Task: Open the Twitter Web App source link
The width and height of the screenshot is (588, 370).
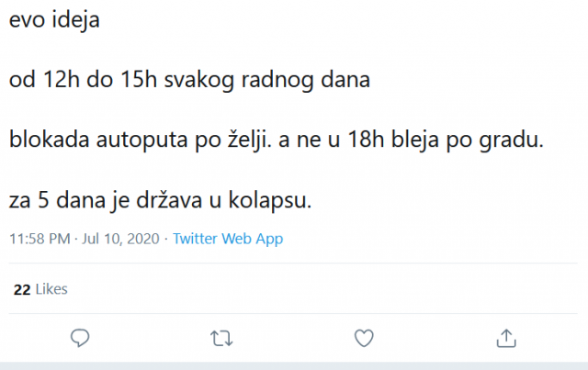Action: (x=228, y=239)
